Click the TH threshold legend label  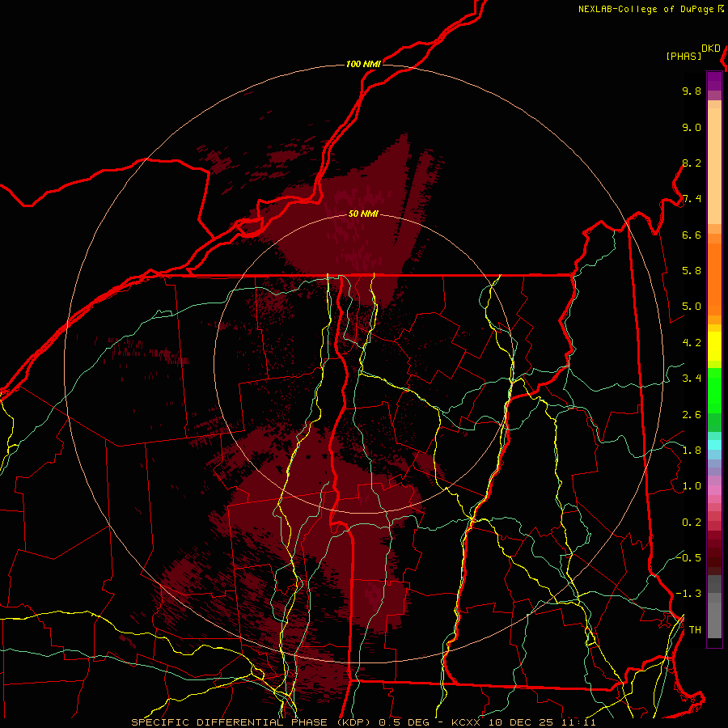tap(695, 629)
